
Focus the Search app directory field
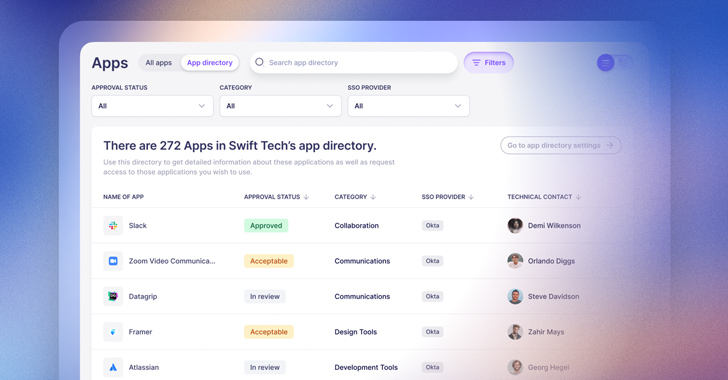354,62
